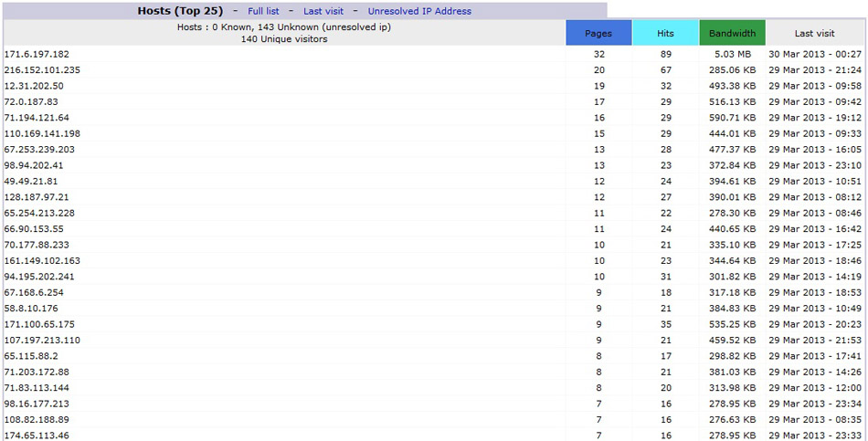The height and width of the screenshot is (441, 868).
Task: Click the 5.03 MB bandwidth value
Action: (x=733, y=54)
